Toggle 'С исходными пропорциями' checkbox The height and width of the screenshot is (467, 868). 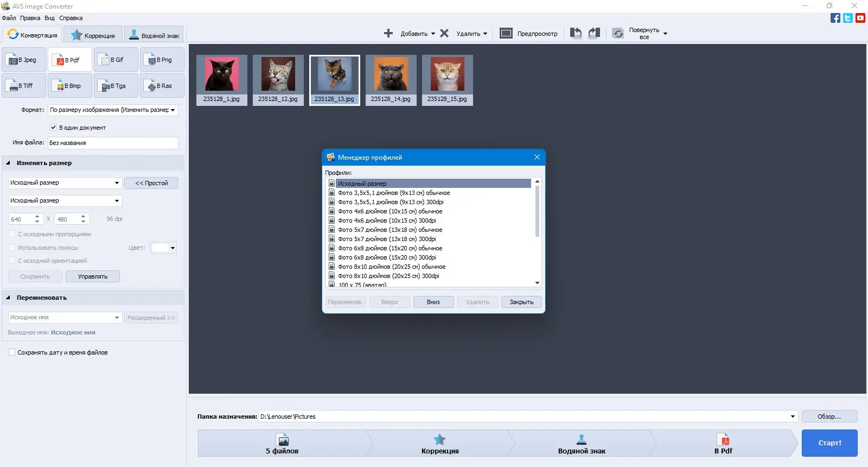[x=12, y=234]
